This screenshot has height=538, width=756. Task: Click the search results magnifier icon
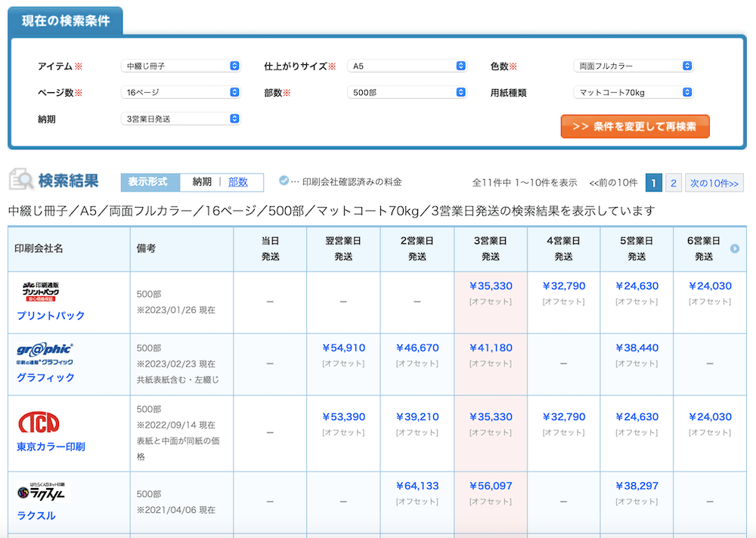pos(20,180)
